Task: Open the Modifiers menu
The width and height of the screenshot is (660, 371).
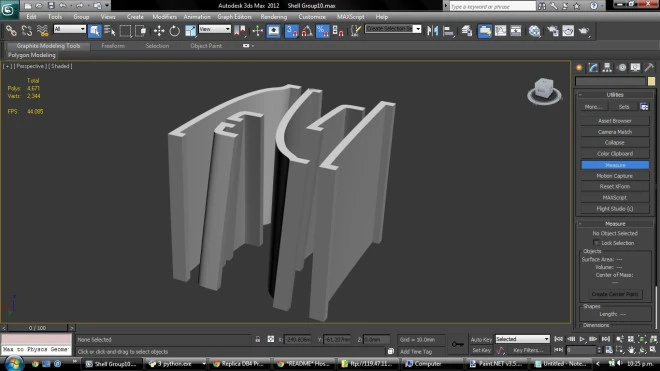Action: (x=164, y=17)
